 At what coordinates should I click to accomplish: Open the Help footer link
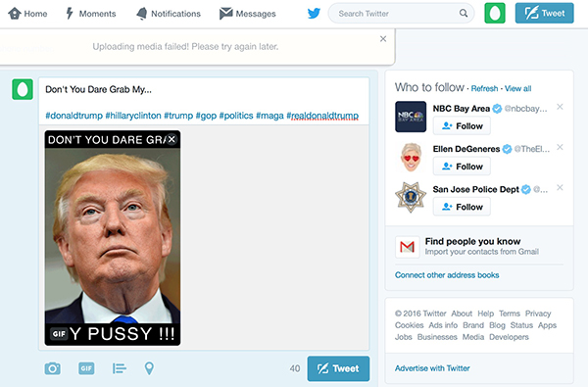click(x=486, y=314)
